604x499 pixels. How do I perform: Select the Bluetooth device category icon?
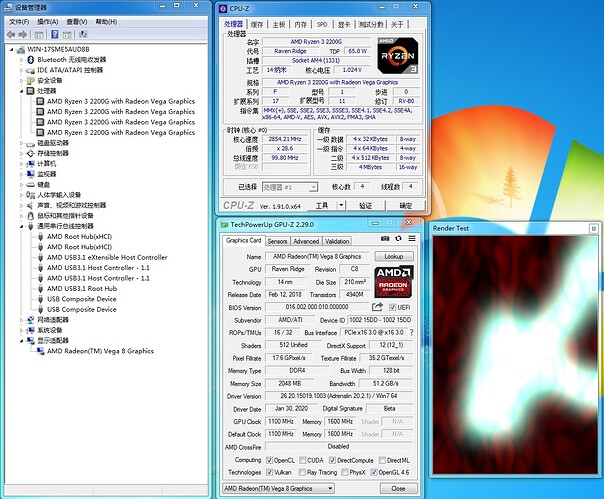point(31,60)
